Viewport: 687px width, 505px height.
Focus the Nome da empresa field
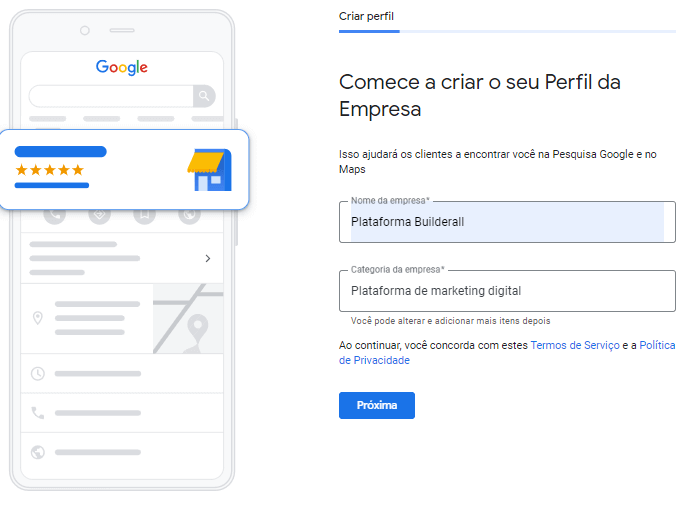[x=507, y=222]
